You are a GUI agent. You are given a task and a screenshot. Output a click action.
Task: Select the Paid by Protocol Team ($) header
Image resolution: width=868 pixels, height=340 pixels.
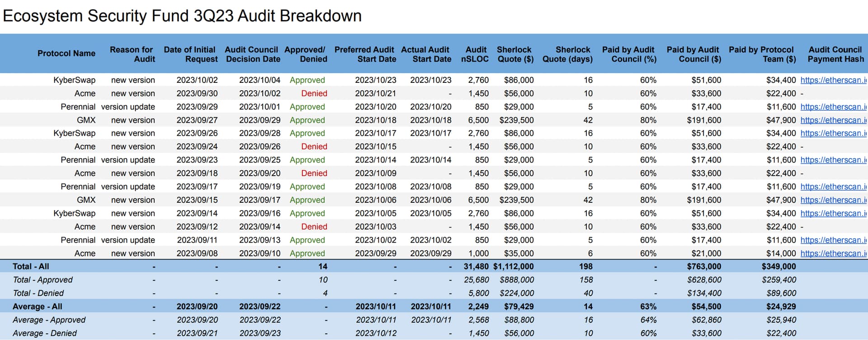click(x=762, y=54)
